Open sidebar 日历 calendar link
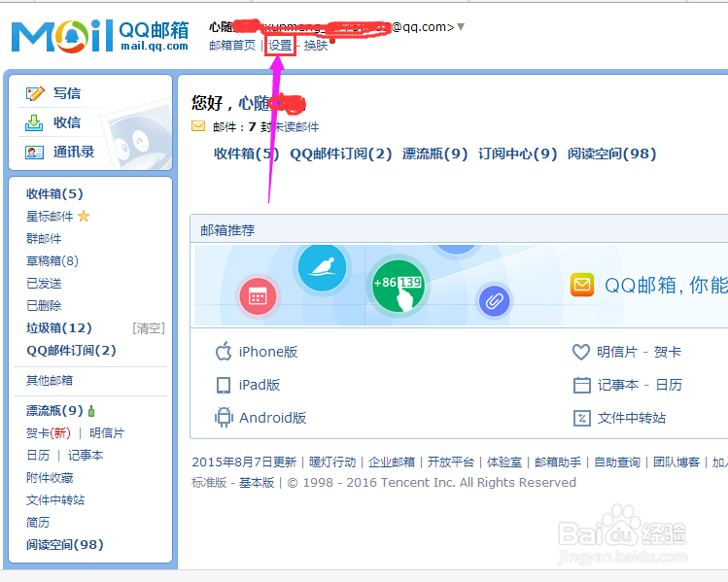This screenshot has height=582, width=728. pyautogui.click(x=38, y=456)
